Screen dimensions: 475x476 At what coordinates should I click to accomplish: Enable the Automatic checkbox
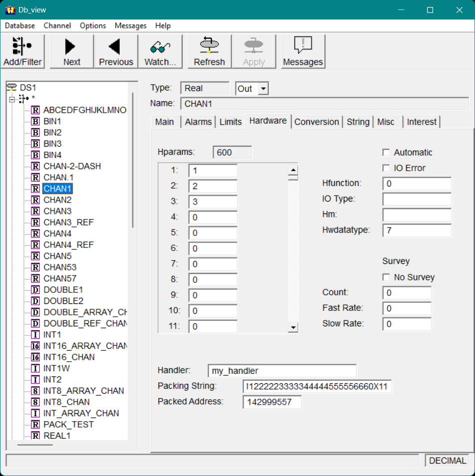[386, 153]
